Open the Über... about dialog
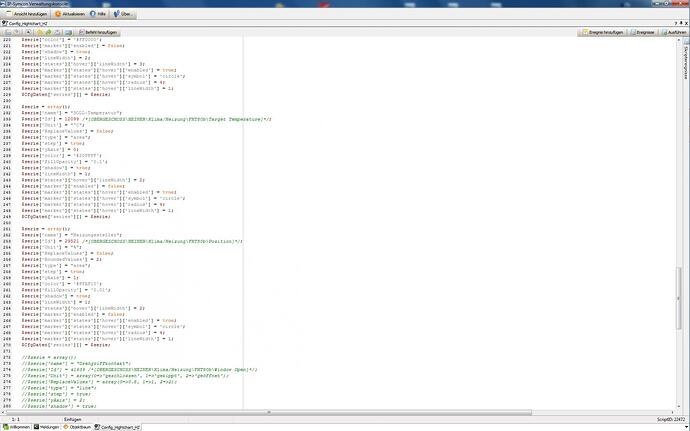Image resolution: width=690 pixels, height=431 pixels. click(x=123, y=14)
